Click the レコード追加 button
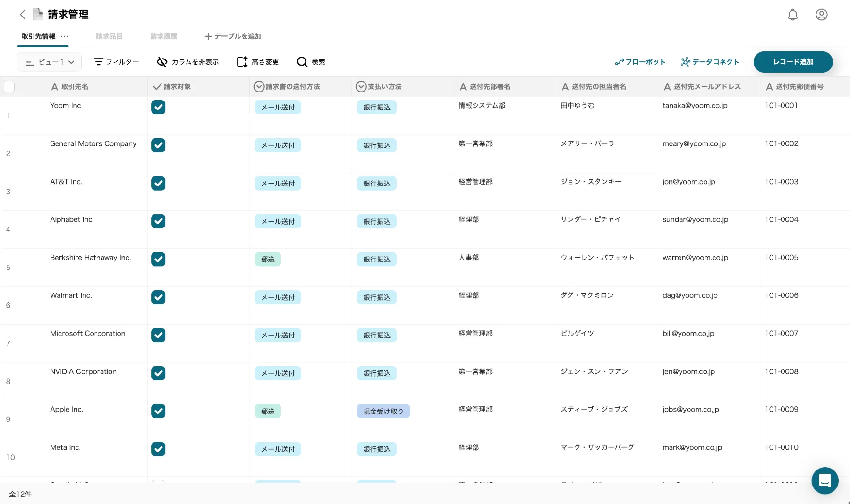Image resolution: width=850 pixels, height=504 pixels. pos(793,62)
